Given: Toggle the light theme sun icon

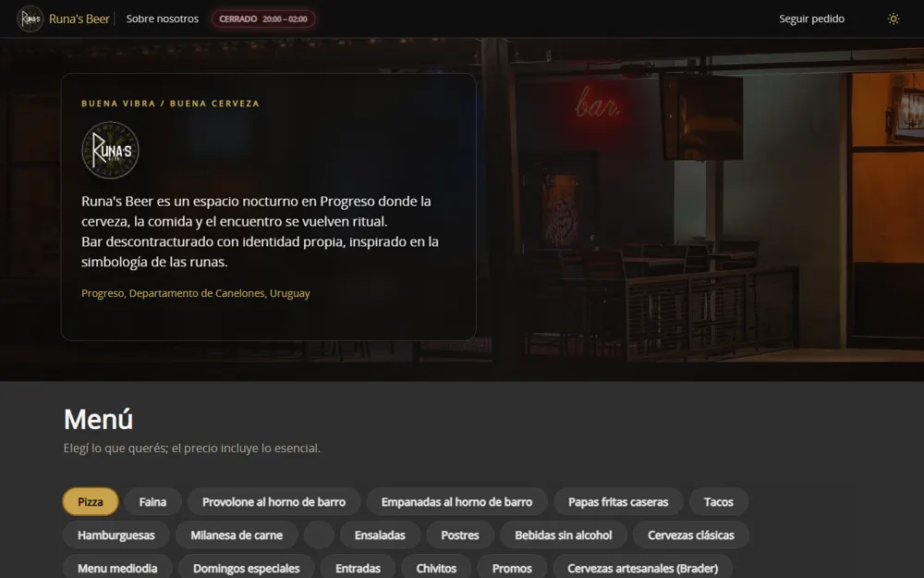Looking at the screenshot, I should tap(894, 18).
